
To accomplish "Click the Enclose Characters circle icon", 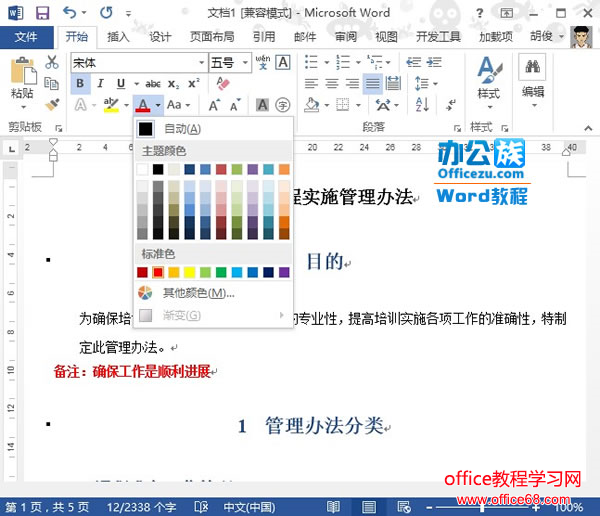I will click(283, 105).
